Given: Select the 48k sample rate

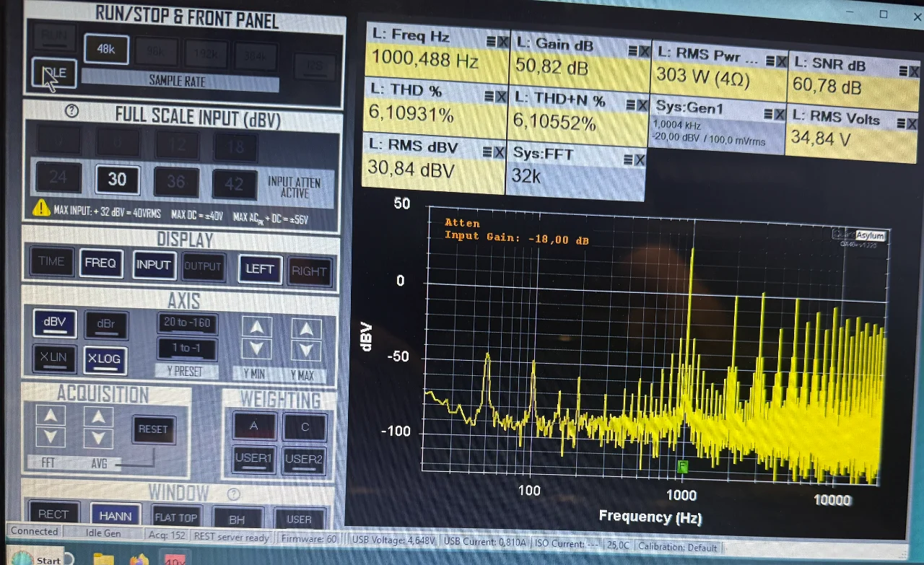Looking at the screenshot, I should pyautogui.click(x=107, y=49).
